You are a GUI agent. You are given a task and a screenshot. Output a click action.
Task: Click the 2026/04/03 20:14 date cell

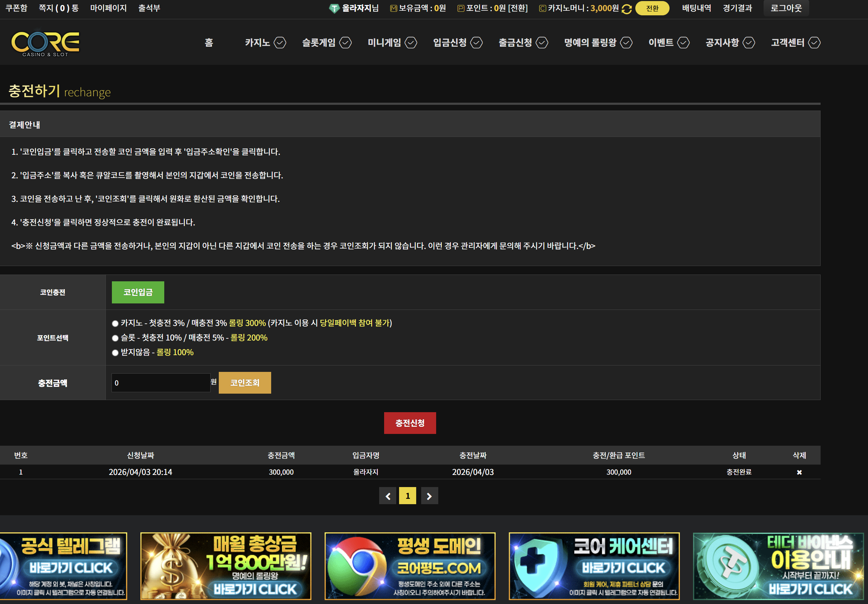(140, 472)
